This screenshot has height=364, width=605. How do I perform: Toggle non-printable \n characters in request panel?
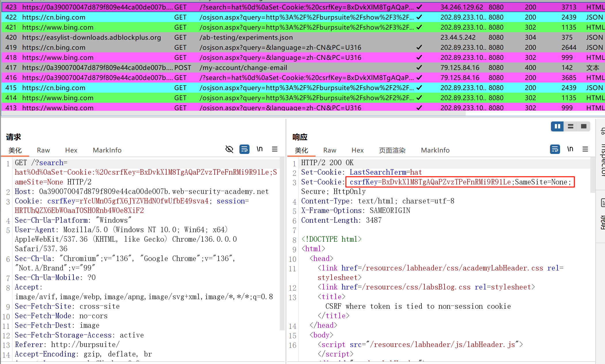point(260,149)
